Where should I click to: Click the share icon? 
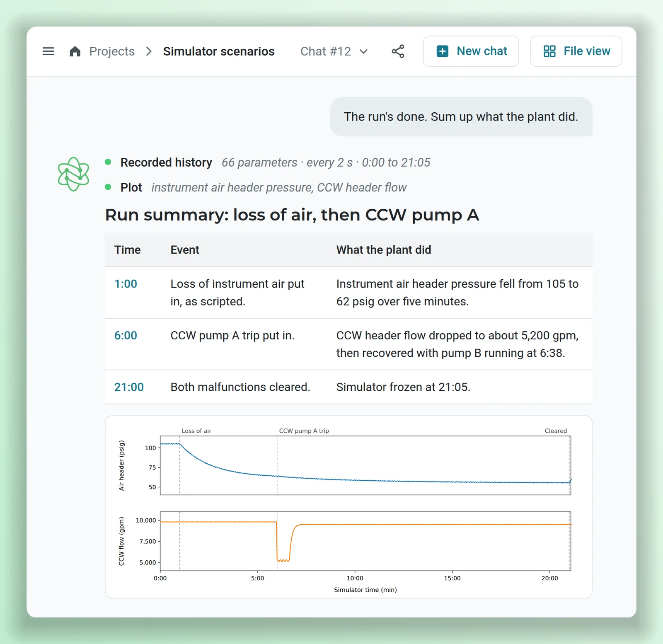[x=398, y=51]
